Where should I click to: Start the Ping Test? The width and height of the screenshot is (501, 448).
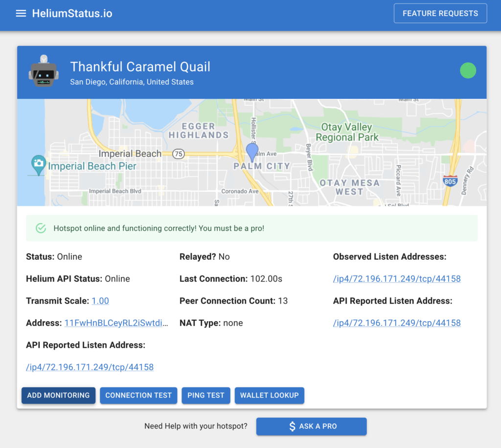click(205, 395)
